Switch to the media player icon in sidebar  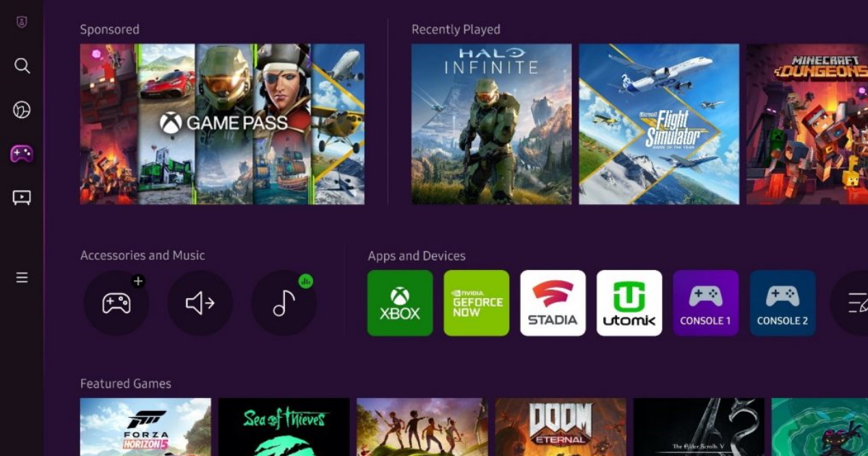22,196
